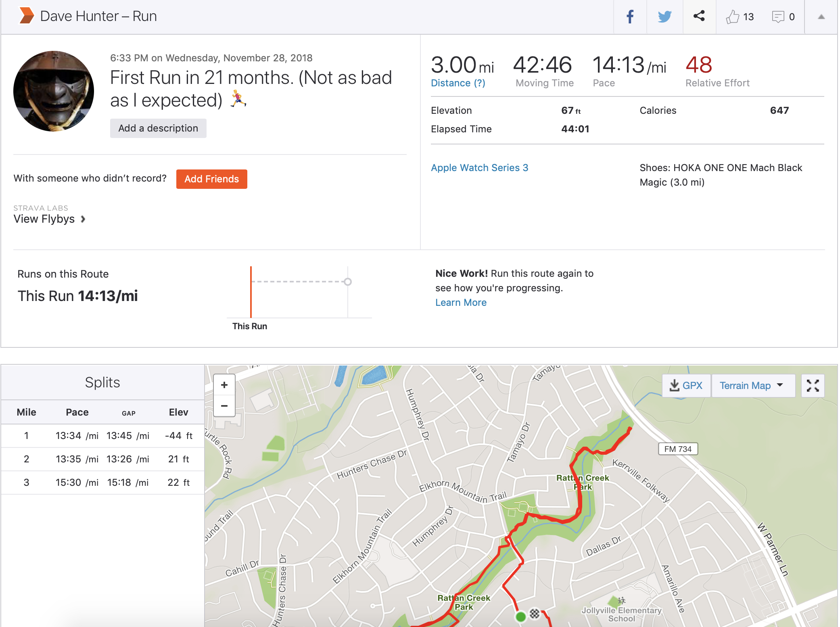This screenshot has height=627, width=840.
Task: Open the Apple Watch Series 3 link
Action: click(x=479, y=168)
